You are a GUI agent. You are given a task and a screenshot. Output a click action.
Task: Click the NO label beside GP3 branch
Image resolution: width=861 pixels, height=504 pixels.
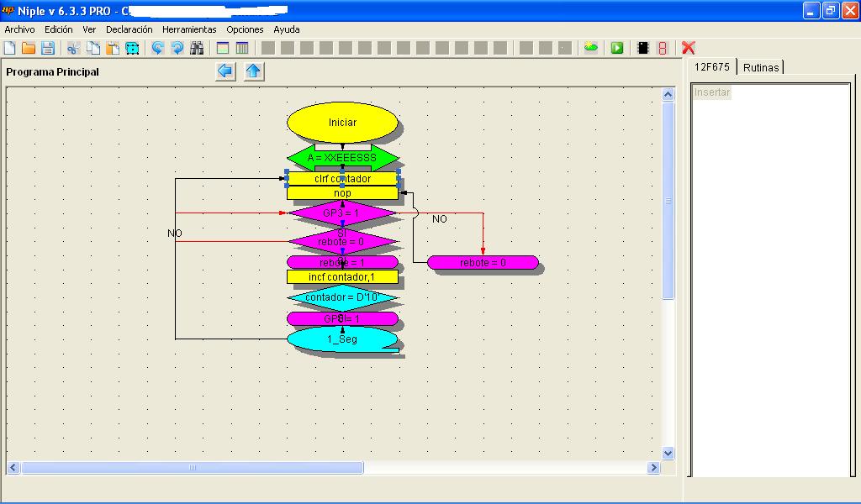point(439,219)
